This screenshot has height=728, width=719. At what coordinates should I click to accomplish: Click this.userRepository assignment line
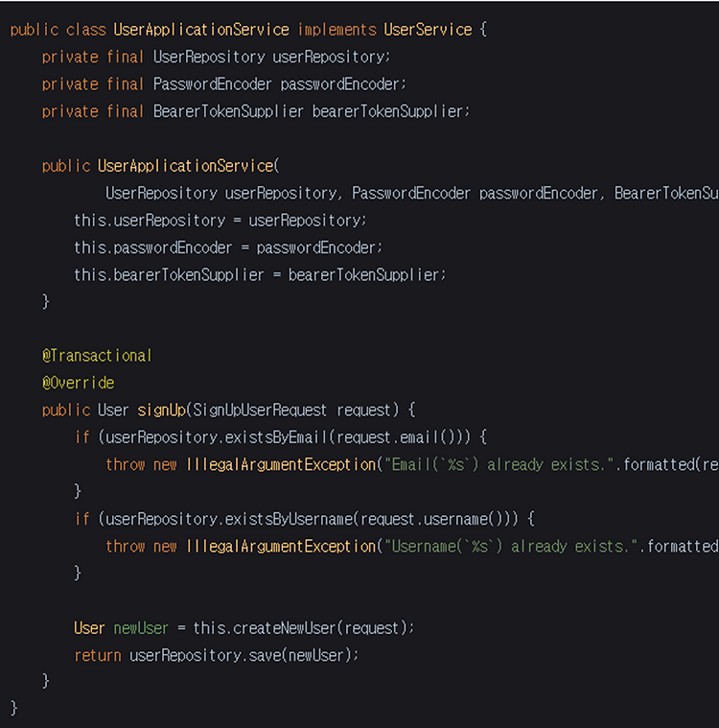pyautogui.click(x=220, y=221)
